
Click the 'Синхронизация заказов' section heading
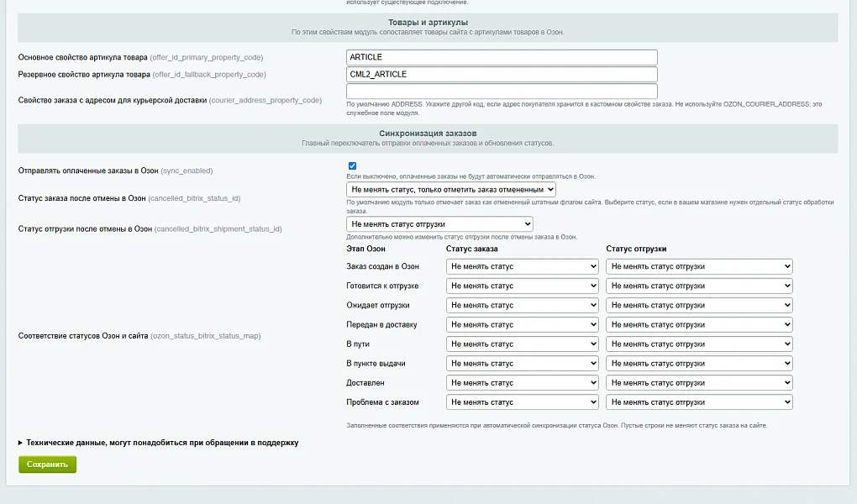[x=428, y=134]
